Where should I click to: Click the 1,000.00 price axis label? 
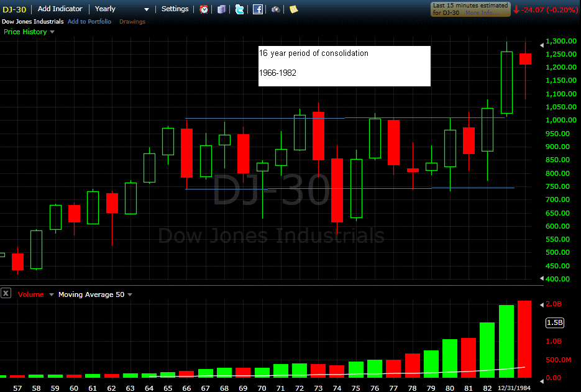(x=561, y=120)
